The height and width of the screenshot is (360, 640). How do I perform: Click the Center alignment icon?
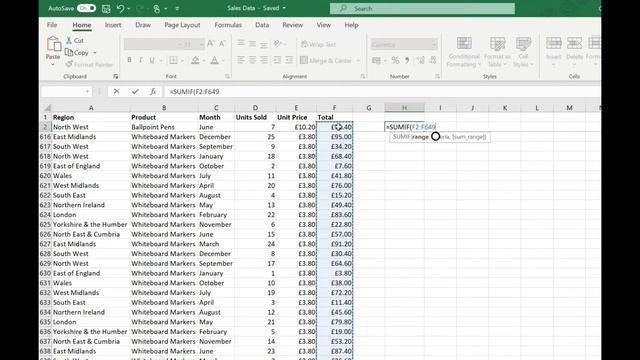(252, 60)
